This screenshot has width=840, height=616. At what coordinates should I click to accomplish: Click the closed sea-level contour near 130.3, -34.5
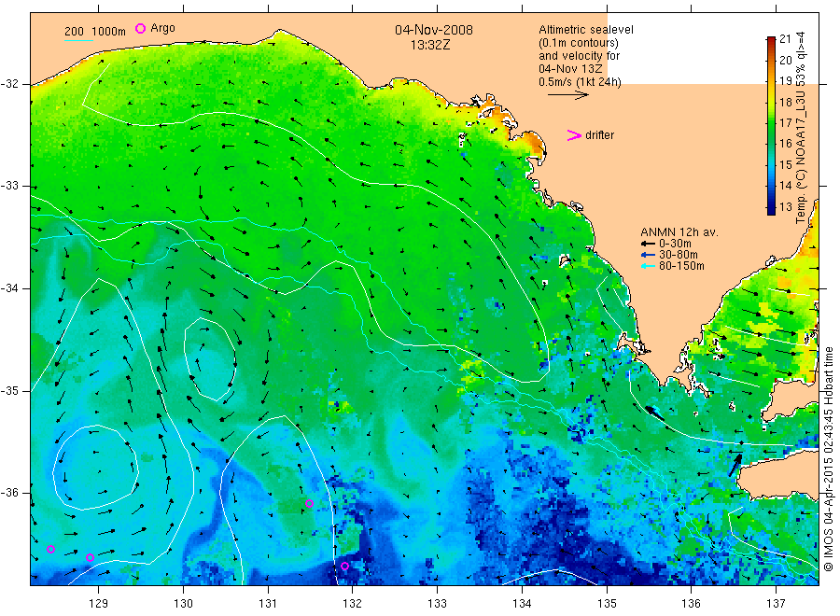pos(210,359)
